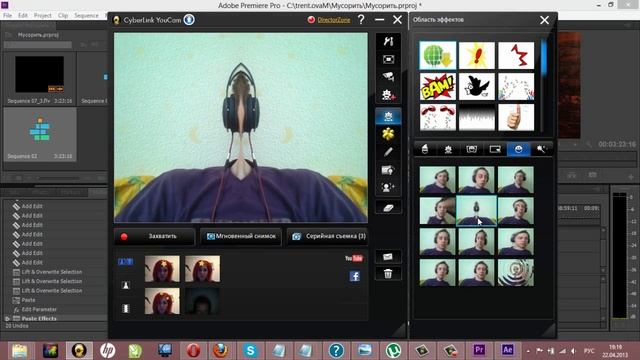Show all media library filter icon

[126, 262]
